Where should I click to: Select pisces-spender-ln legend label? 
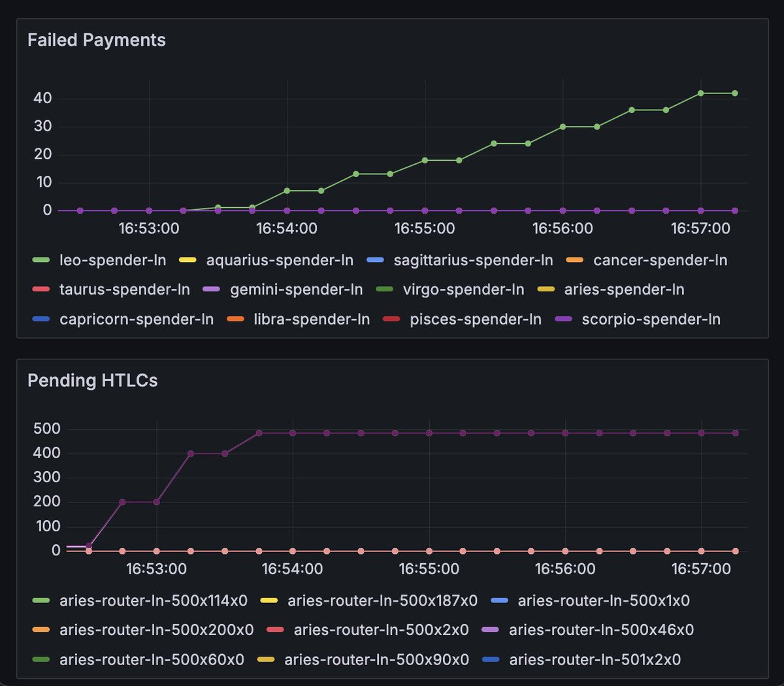click(x=476, y=319)
